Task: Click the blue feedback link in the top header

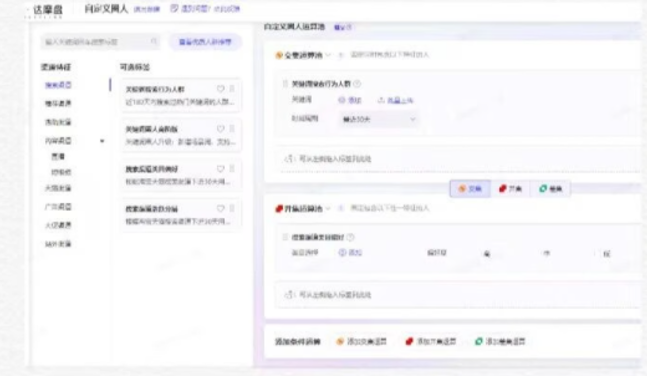Action: 210,9
